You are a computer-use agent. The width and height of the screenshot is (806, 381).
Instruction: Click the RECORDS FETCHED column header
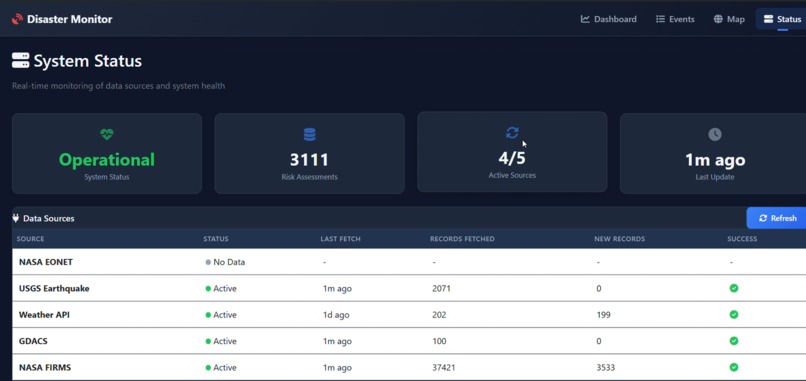[462, 239]
